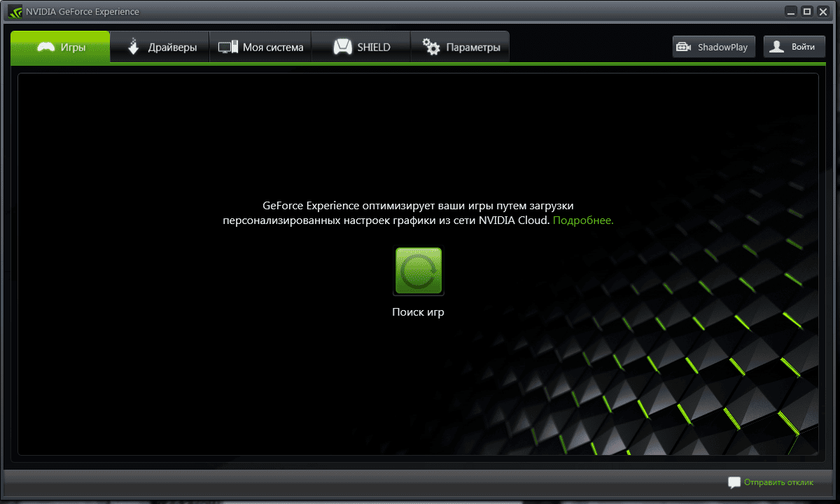Maximize the GeForce Experience window

[806, 11]
